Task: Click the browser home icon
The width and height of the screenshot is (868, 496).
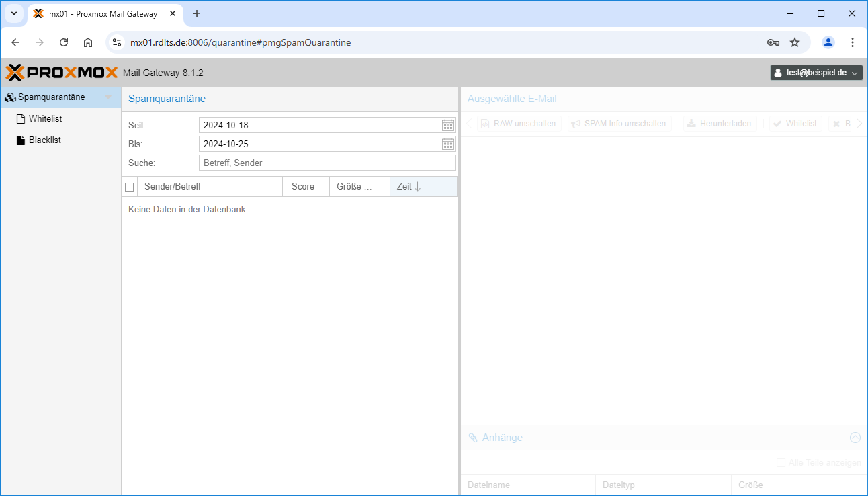Action: (88, 42)
